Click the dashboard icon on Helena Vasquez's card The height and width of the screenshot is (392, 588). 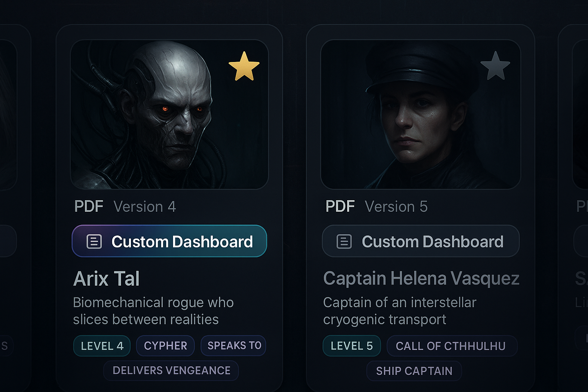point(344,242)
